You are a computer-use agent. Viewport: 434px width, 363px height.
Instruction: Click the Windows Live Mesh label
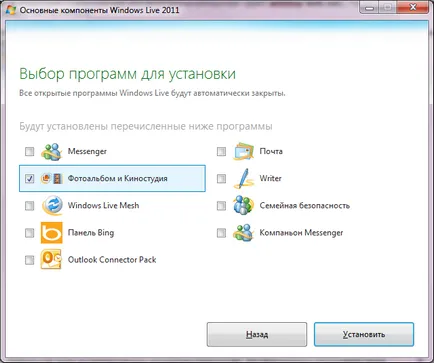coord(103,205)
